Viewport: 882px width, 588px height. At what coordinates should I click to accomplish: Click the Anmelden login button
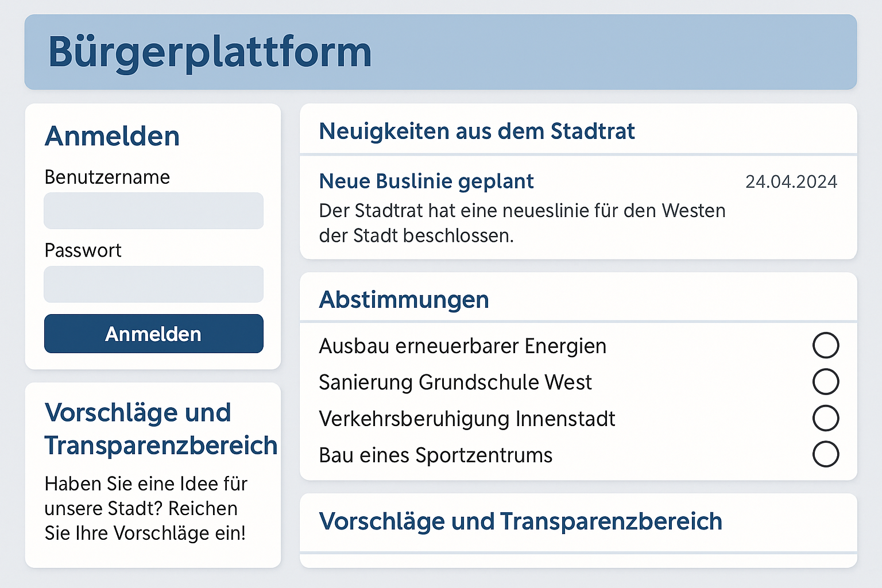point(153,334)
